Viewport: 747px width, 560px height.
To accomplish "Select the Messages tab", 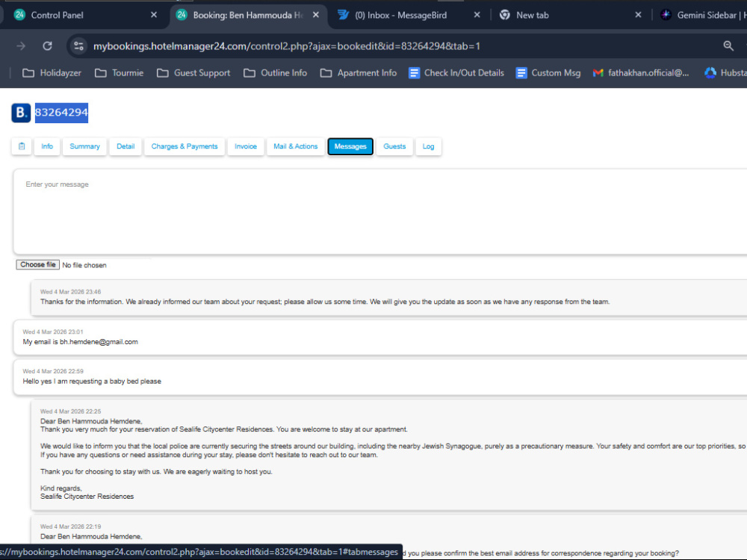I will coord(350,146).
